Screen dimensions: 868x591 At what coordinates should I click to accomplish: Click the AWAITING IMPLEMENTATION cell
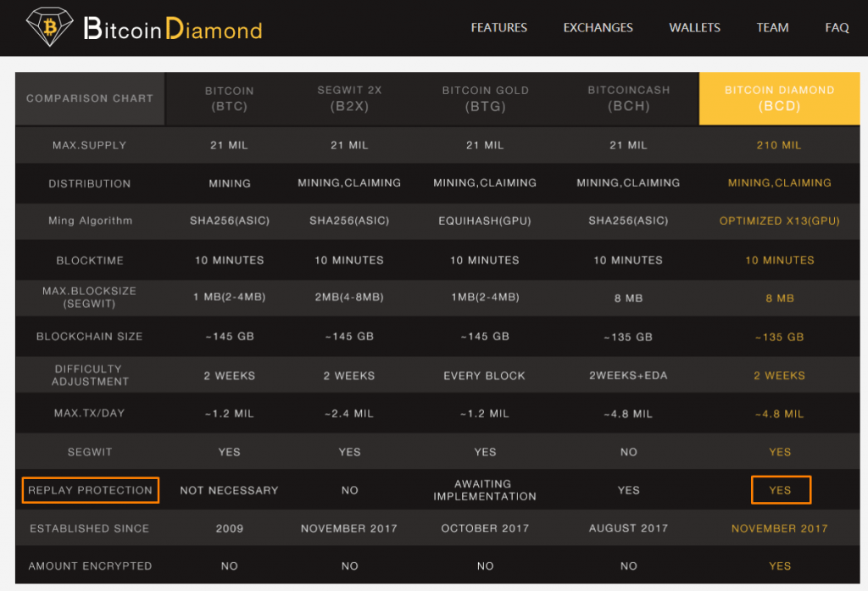(x=485, y=490)
